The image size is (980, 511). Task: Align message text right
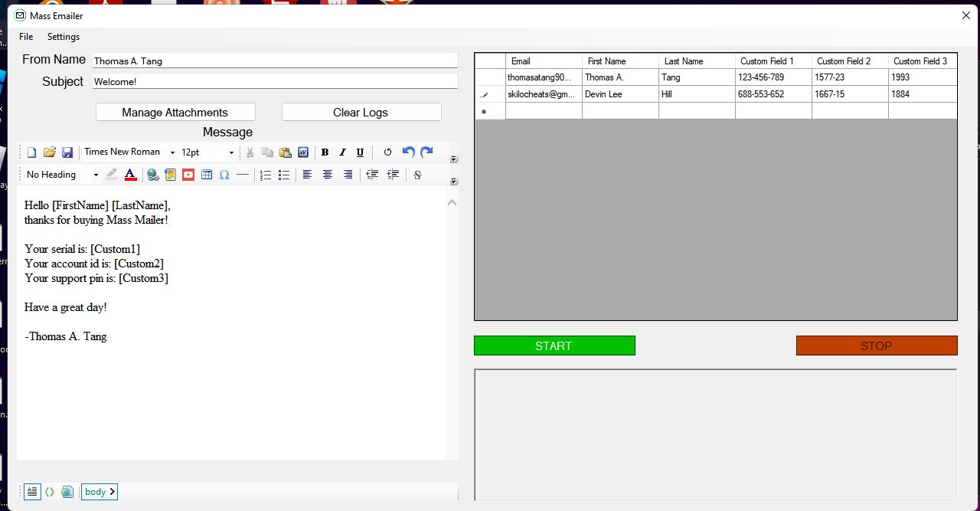tap(348, 175)
